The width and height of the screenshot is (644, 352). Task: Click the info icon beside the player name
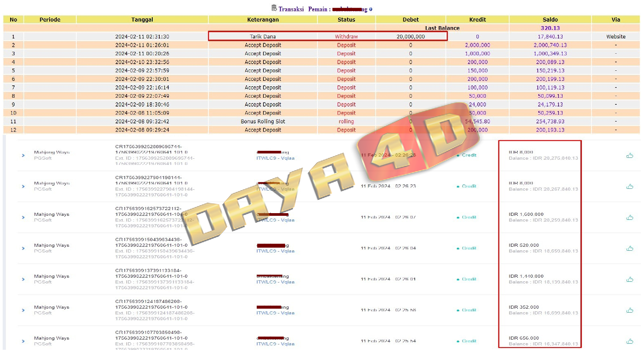coord(370,9)
